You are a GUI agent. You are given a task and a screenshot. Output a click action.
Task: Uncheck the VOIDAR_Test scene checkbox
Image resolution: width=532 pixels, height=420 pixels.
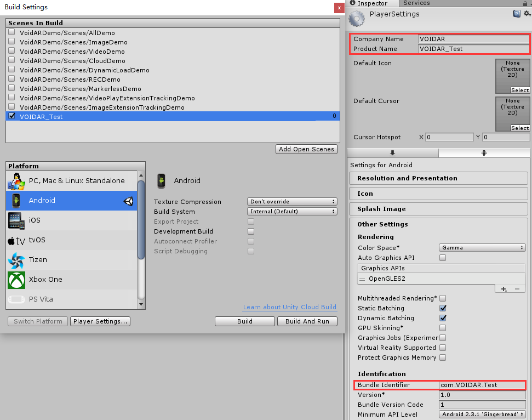point(12,116)
